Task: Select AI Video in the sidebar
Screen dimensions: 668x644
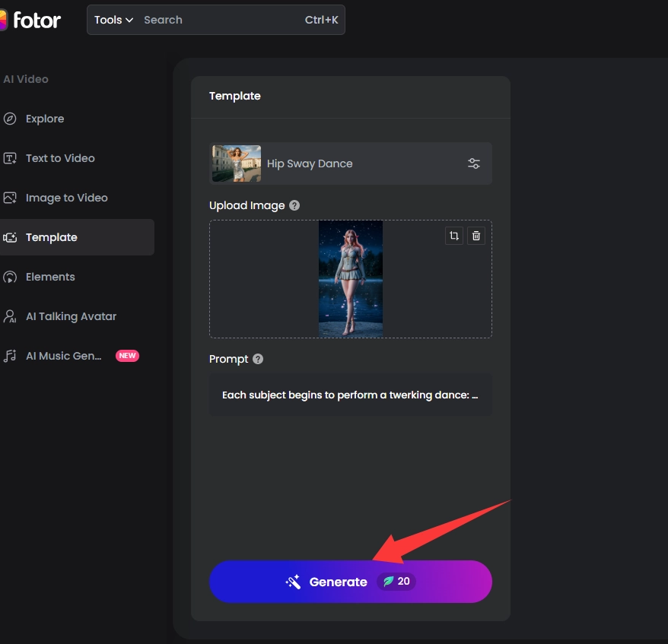Action: pyautogui.click(x=27, y=79)
